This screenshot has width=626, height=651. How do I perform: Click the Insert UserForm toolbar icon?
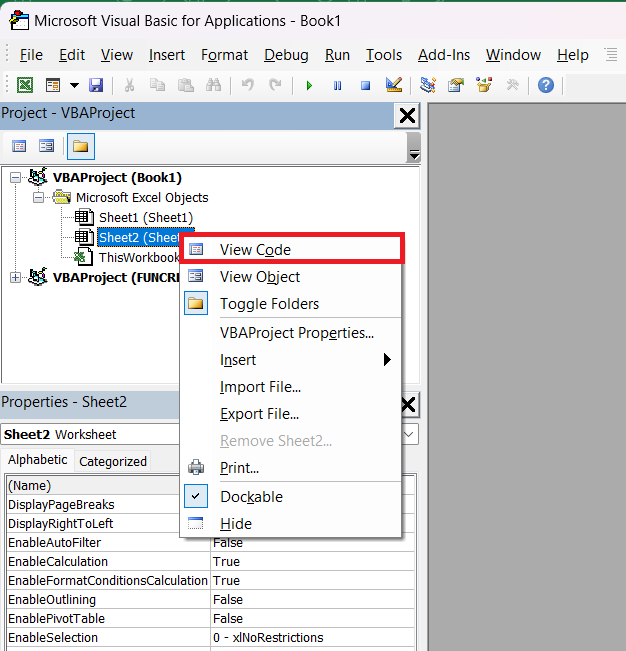tap(53, 86)
